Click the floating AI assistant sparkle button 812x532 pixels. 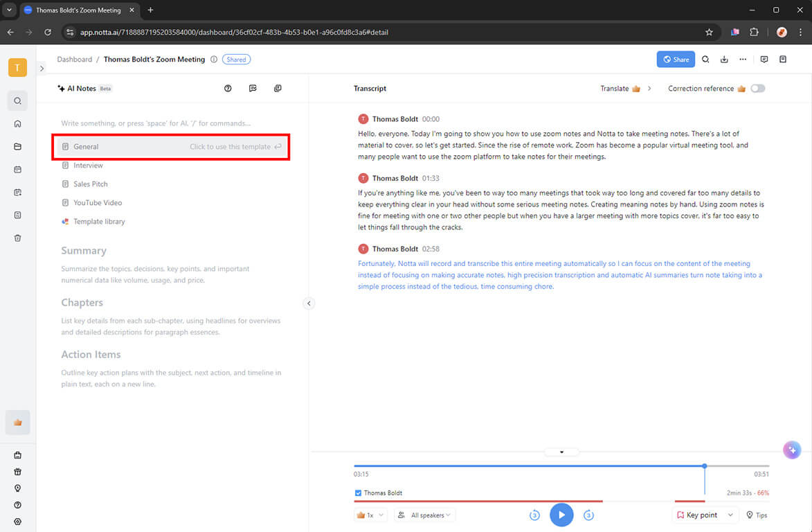coord(792,450)
